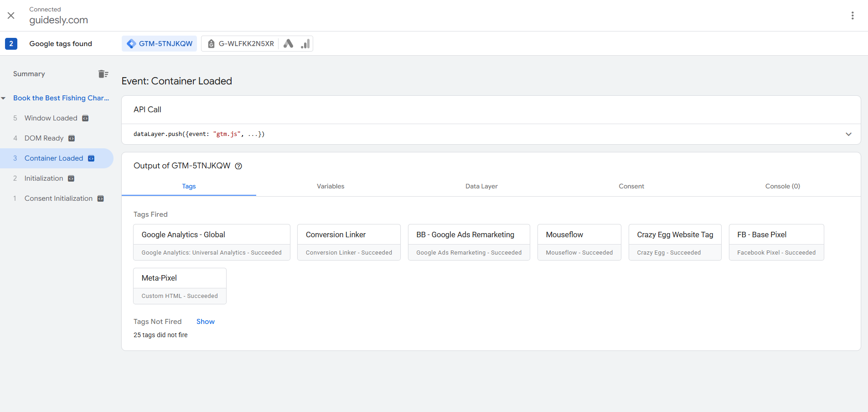Click the code icon beside DOM Ready
The height and width of the screenshot is (412, 868).
(72, 138)
